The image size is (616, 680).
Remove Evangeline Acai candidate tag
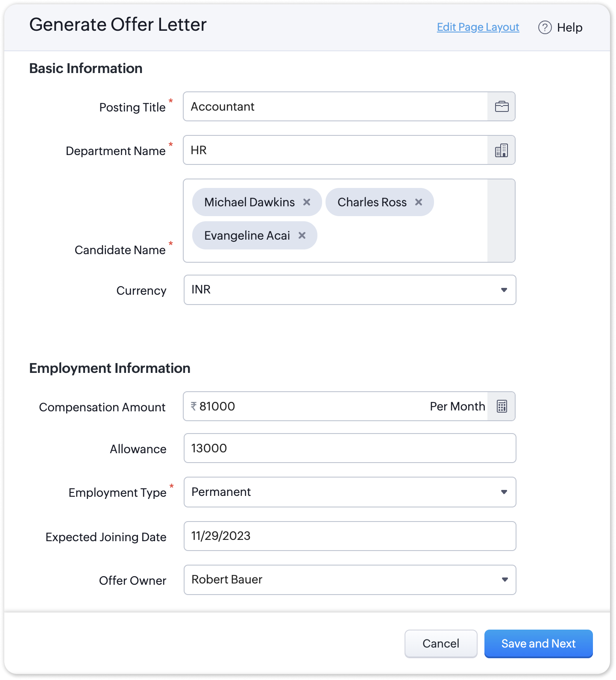302,235
